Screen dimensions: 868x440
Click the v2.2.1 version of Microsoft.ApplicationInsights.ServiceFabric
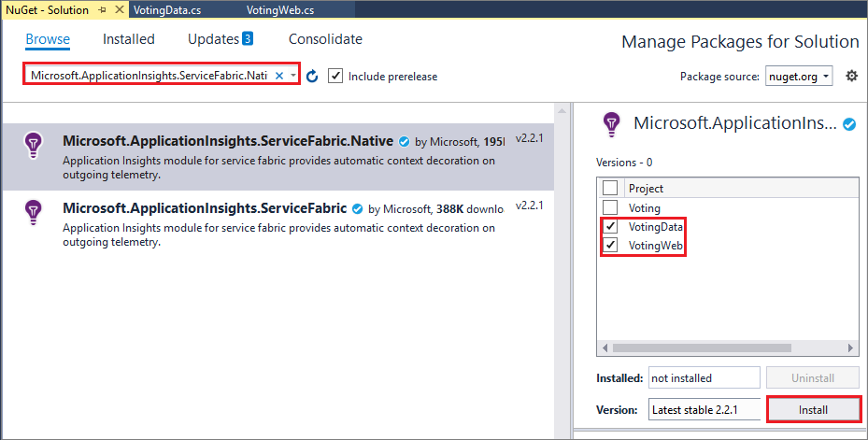coord(529,206)
